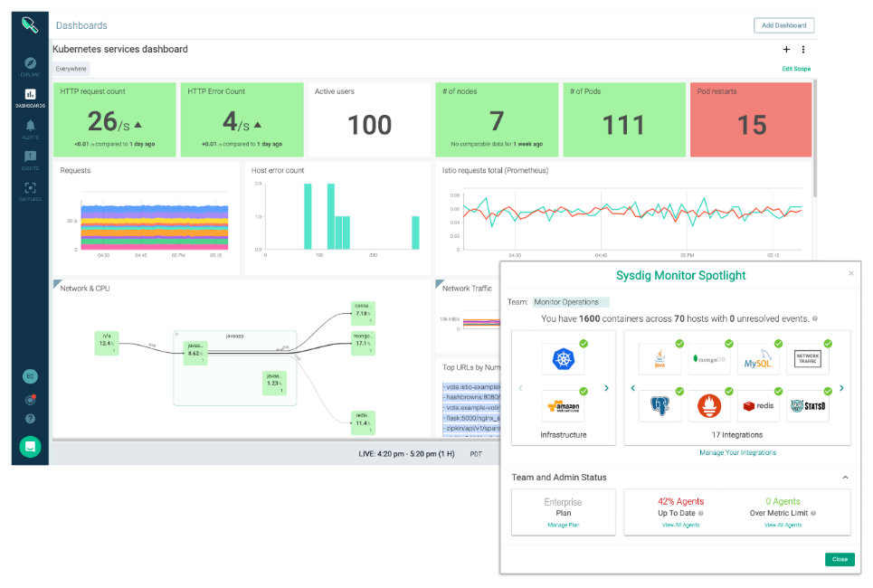Select the Kubernetes integration tile
The image size is (873, 588).
click(x=563, y=360)
